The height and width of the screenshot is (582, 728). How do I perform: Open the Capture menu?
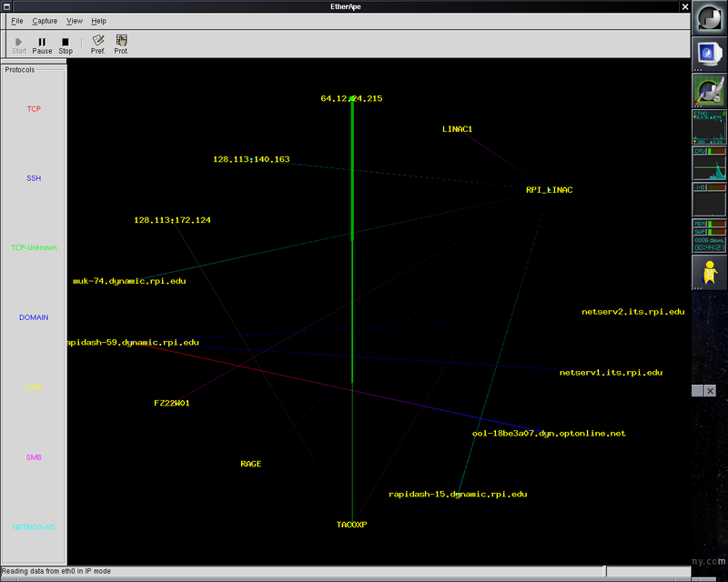(45, 21)
